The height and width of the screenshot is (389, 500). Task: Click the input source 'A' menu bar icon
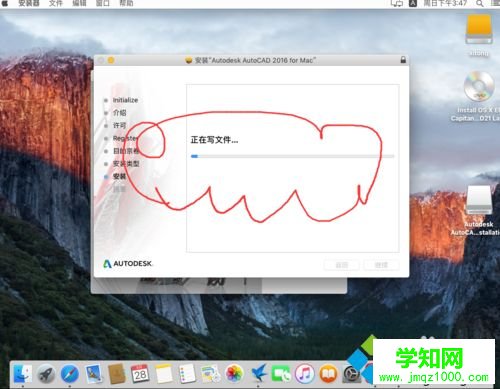coord(413,3)
